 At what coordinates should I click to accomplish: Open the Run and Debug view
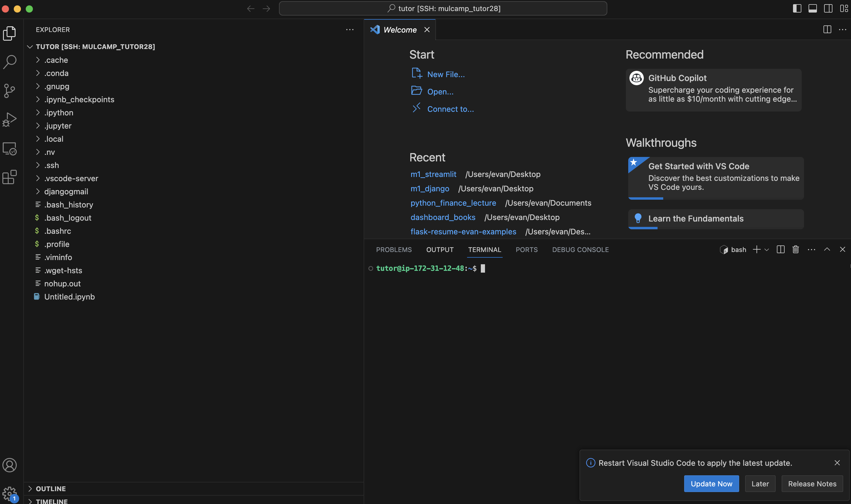point(10,120)
